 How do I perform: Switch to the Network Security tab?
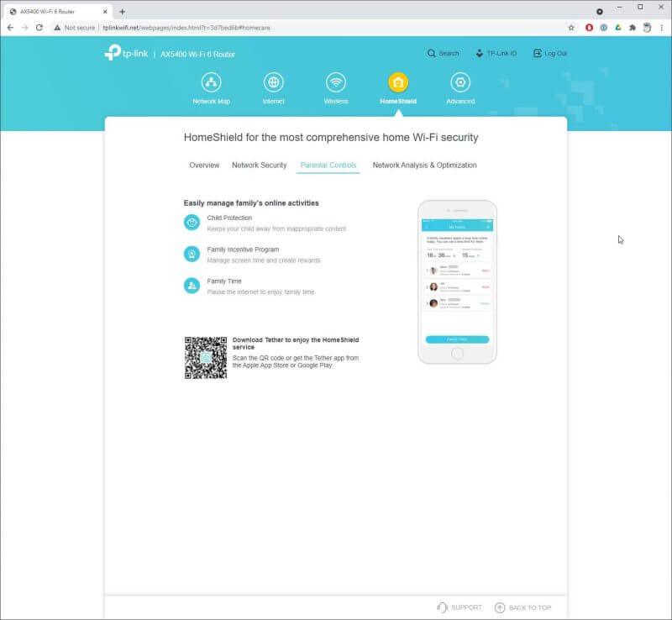click(x=260, y=165)
